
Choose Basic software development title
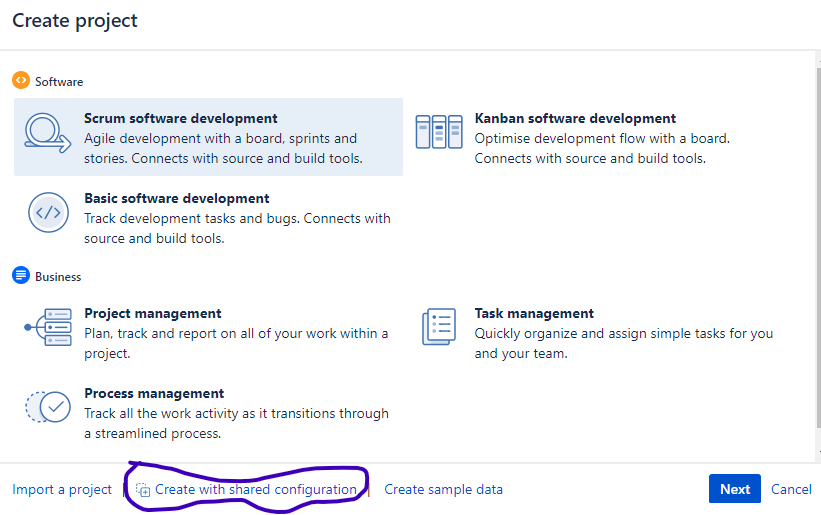tap(176, 198)
